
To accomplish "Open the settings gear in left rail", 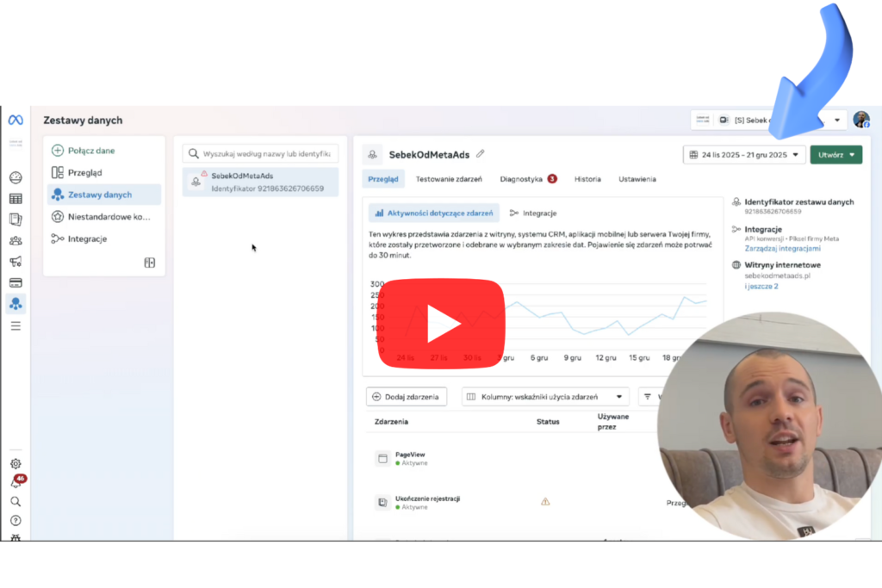I will coord(16,463).
